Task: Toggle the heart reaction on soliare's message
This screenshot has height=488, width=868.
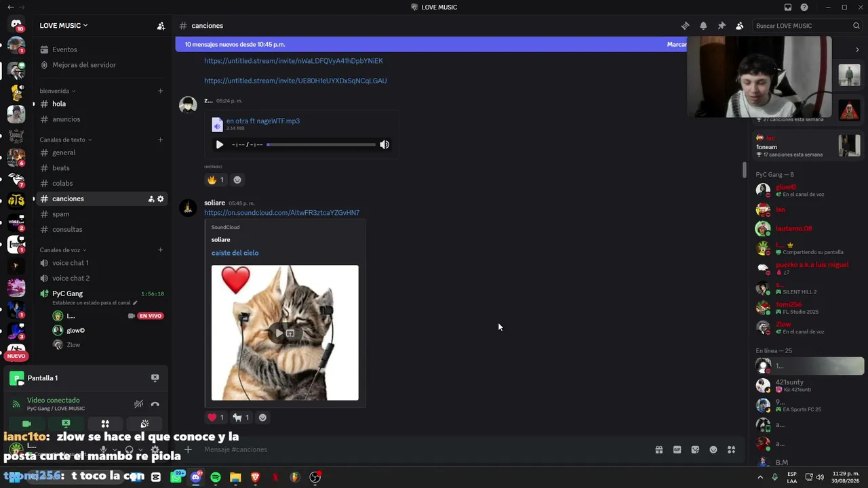Action: tap(216, 418)
